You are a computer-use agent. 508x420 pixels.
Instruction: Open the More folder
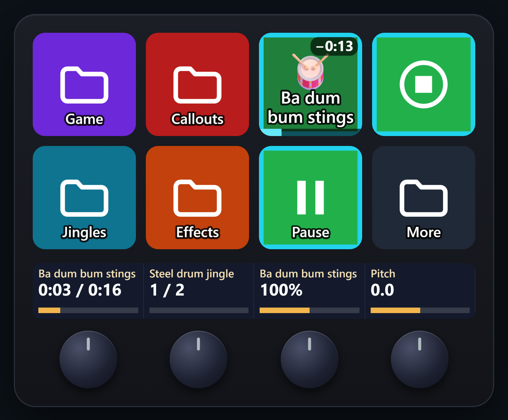tap(424, 198)
